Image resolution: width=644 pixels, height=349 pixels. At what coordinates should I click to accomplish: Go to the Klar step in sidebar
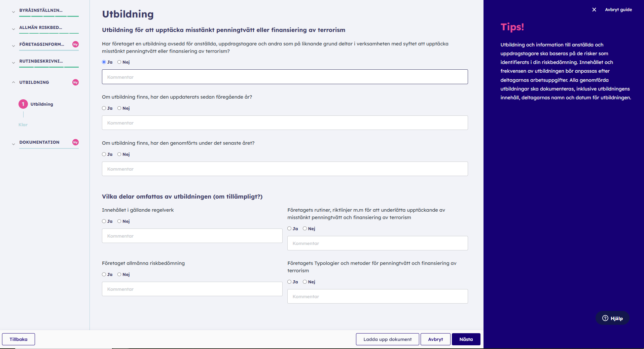point(23,125)
